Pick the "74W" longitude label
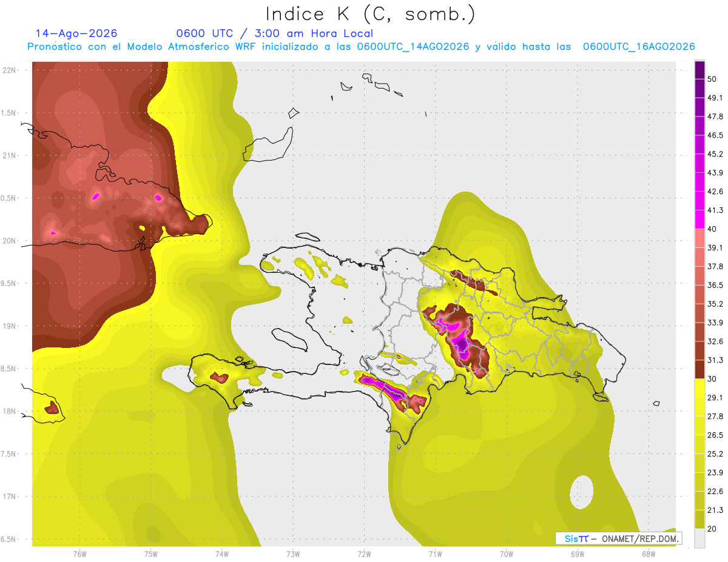The width and height of the screenshot is (728, 562). point(222,554)
